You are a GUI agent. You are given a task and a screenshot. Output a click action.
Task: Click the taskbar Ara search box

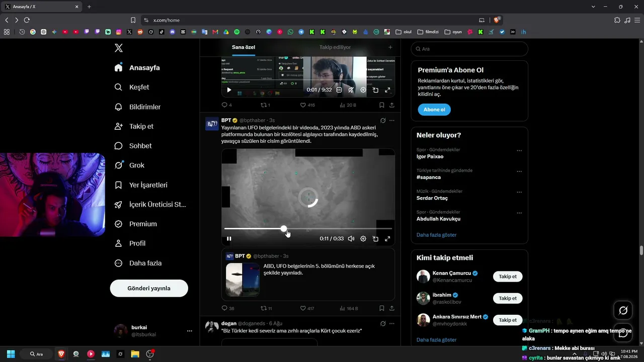click(x=37, y=354)
